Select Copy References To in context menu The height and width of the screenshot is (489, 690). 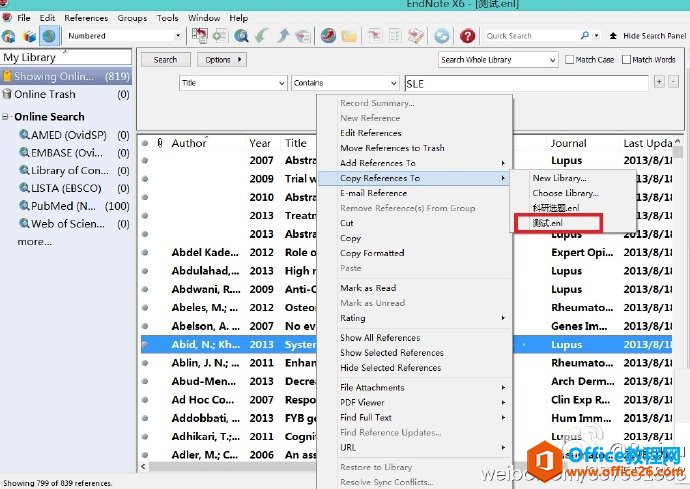coord(413,178)
